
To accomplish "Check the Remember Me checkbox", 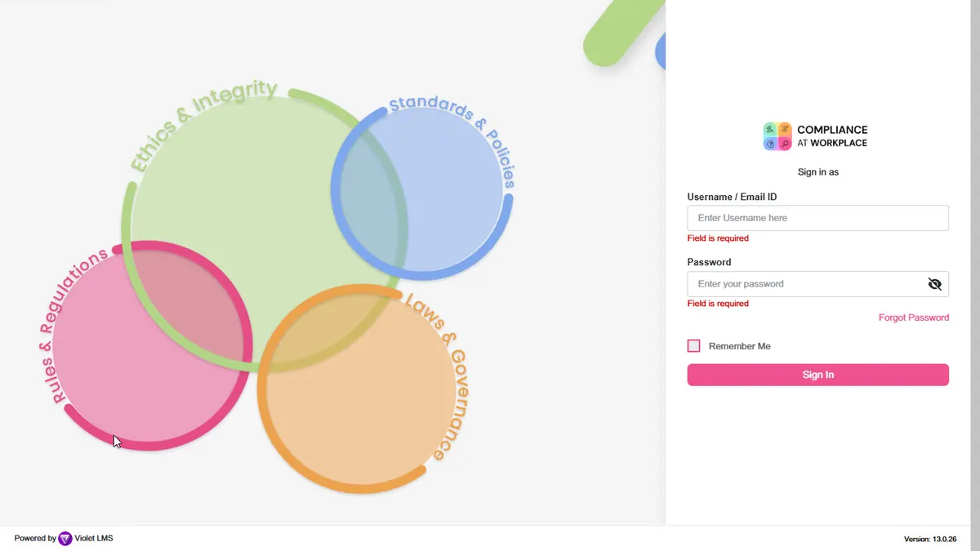I will [694, 346].
